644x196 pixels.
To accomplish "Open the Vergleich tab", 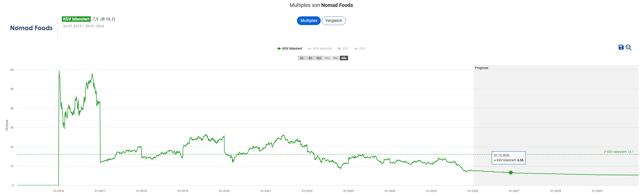I will click(x=333, y=21).
